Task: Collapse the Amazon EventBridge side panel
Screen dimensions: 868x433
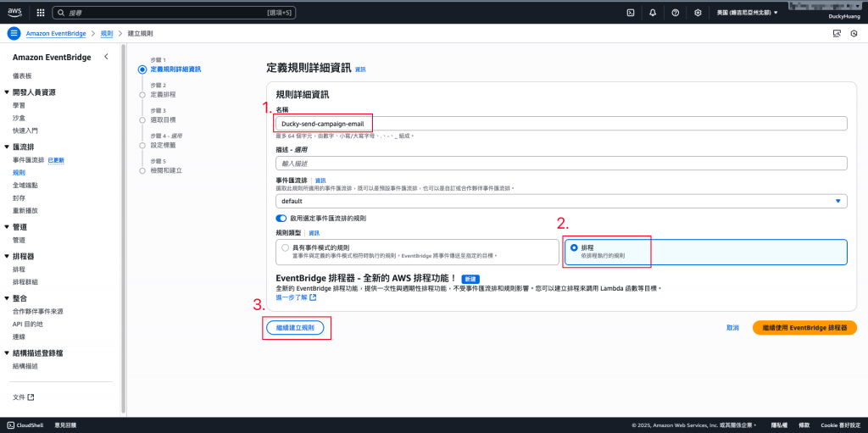Action: (106, 57)
